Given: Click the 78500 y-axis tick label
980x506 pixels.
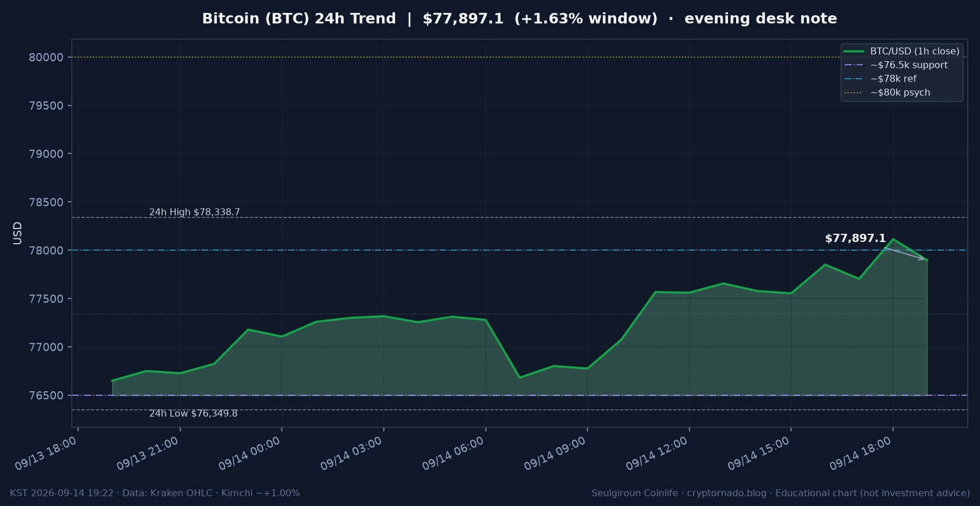Looking at the screenshot, I should click(46, 202).
